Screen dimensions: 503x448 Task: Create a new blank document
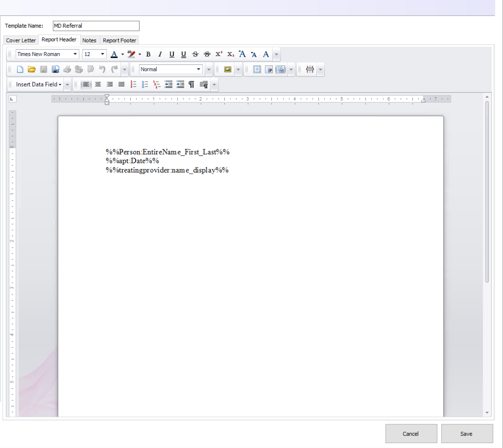[20, 69]
